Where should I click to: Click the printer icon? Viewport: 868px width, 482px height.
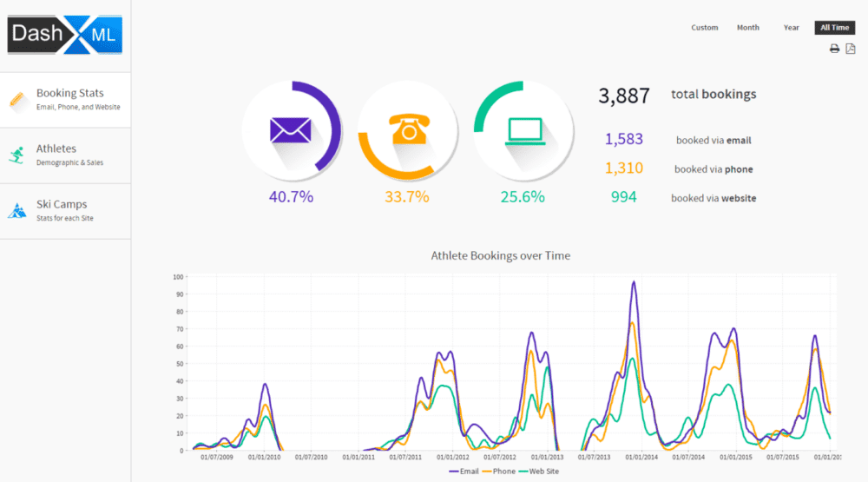pyautogui.click(x=834, y=49)
